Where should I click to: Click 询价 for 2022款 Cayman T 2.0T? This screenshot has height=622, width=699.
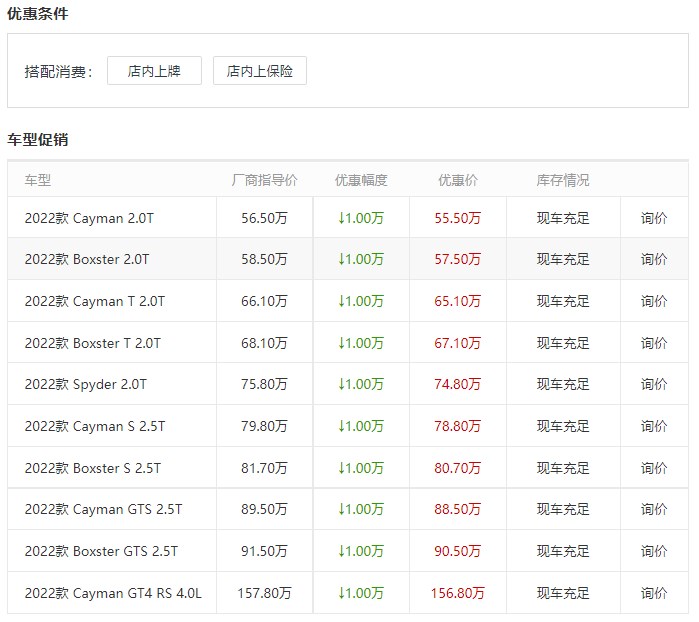(654, 301)
